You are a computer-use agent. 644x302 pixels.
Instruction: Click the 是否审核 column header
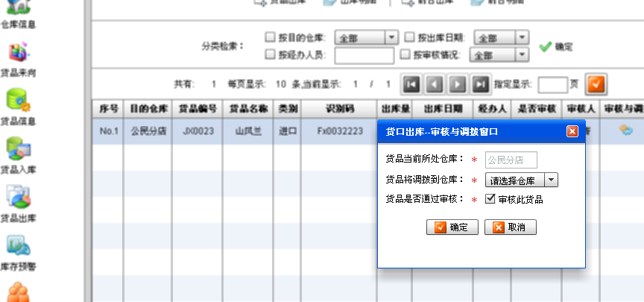click(x=537, y=109)
